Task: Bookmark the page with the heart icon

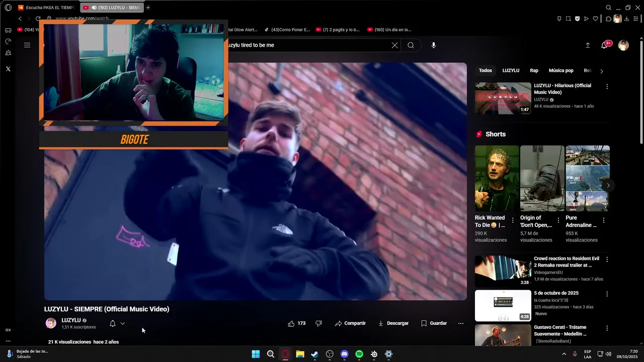Action: [595, 19]
